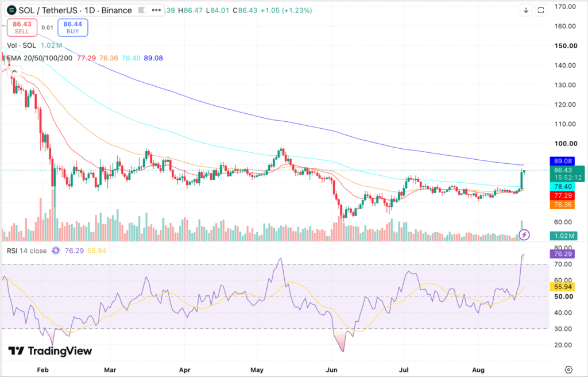Click the RSI legend value 76.29
The width and height of the screenshot is (588, 377).
pos(74,251)
